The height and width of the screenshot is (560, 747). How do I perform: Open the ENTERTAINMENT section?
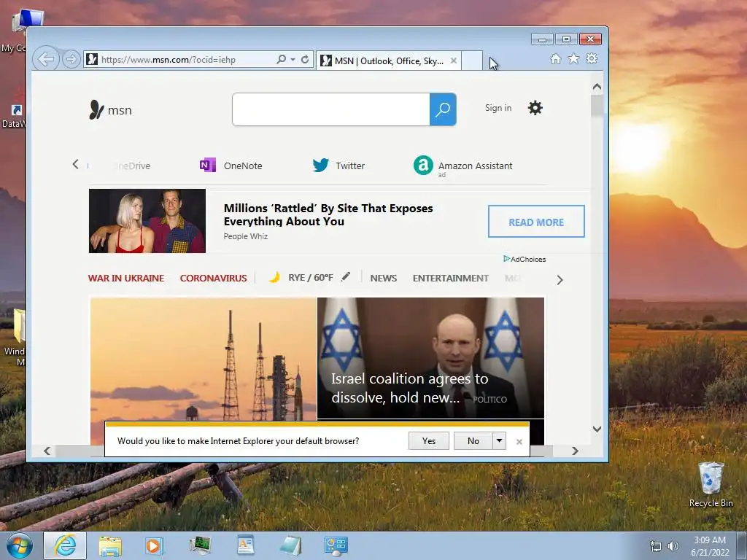pos(451,278)
